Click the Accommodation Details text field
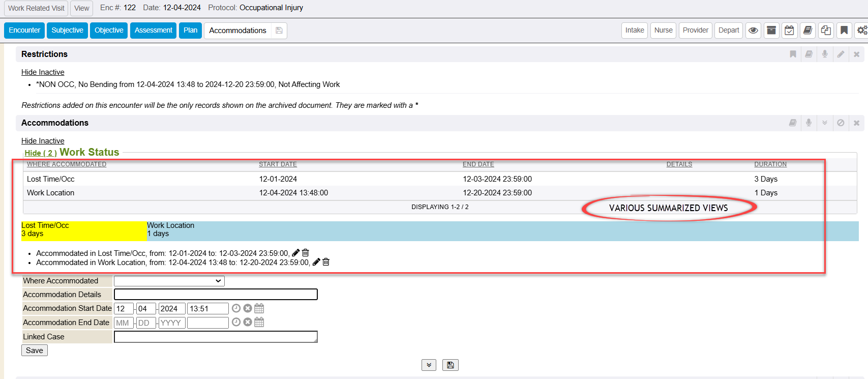Image resolution: width=868 pixels, height=379 pixels. point(216,295)
